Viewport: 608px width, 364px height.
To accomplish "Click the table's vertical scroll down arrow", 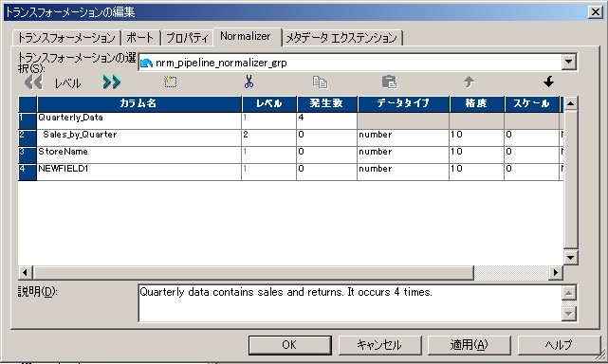I will click(570, 258).
